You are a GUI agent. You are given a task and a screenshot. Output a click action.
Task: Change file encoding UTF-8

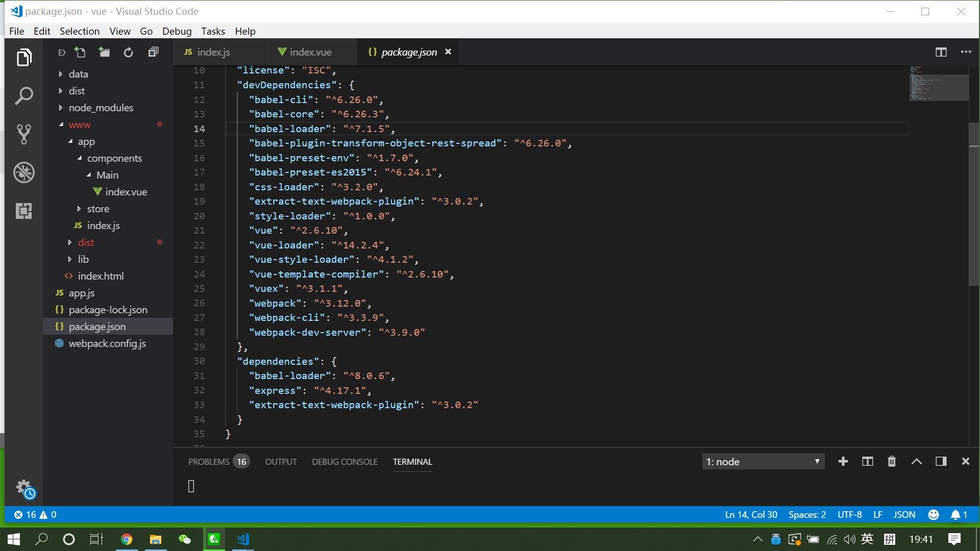click(x=849, y=515)
